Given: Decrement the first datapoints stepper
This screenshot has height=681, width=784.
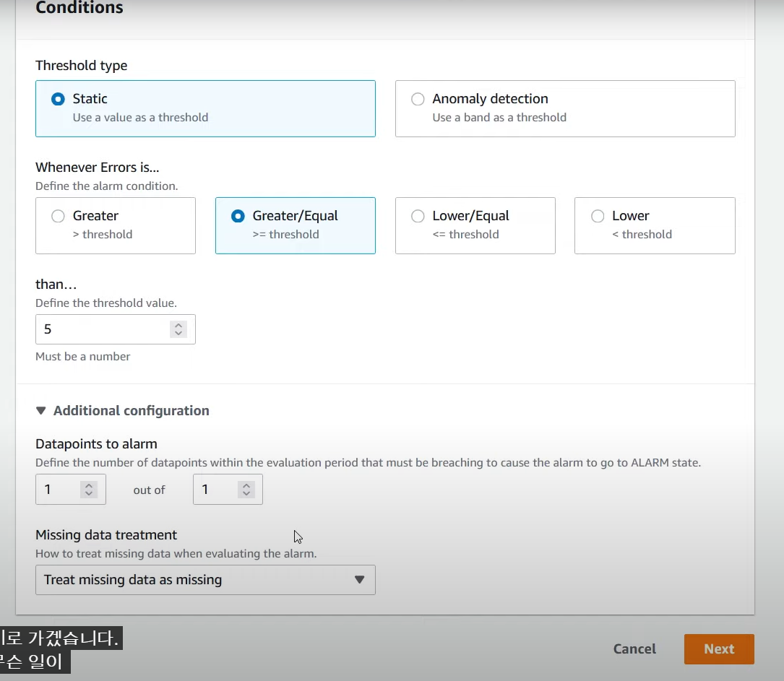Looking at the screenshot, I should tap(88, 493).
